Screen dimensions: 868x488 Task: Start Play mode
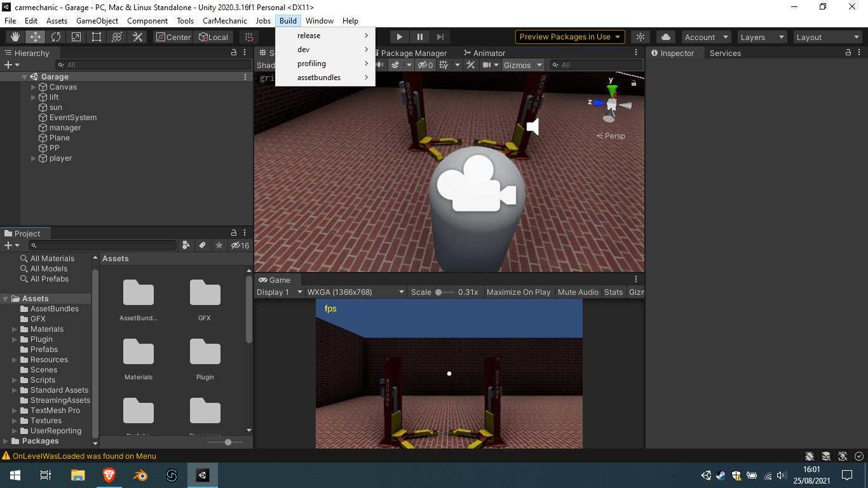coord(399,37)
